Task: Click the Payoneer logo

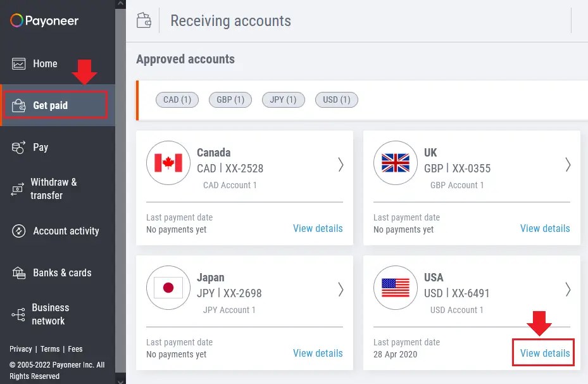Action: click(x=43, y=20)
